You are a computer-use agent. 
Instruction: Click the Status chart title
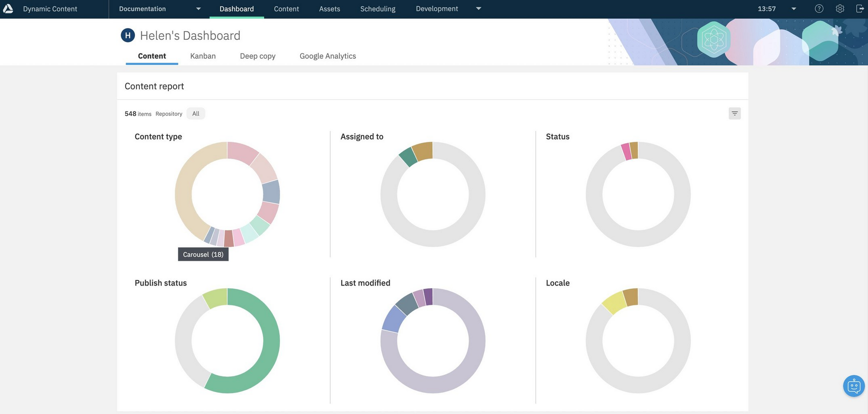point(558,136)
